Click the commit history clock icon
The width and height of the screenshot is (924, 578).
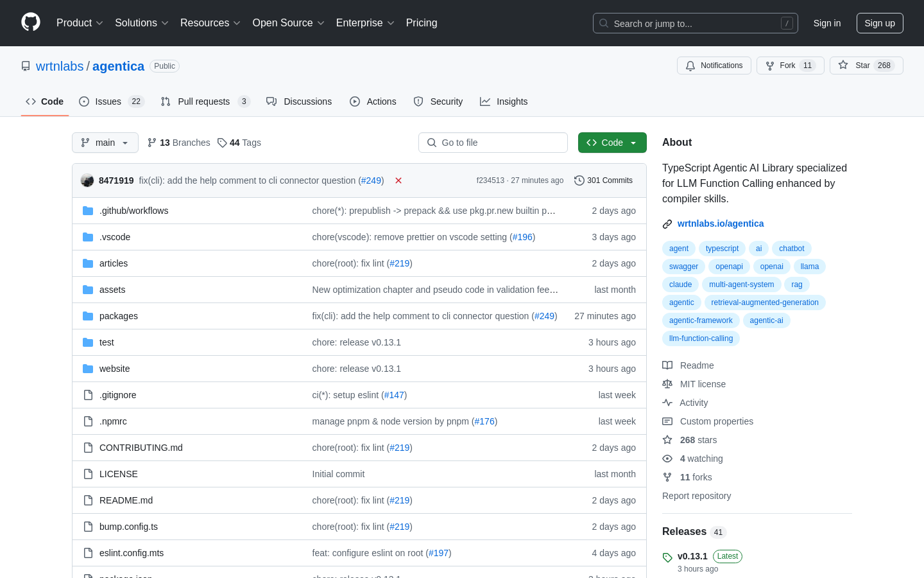tap(579, 180)
